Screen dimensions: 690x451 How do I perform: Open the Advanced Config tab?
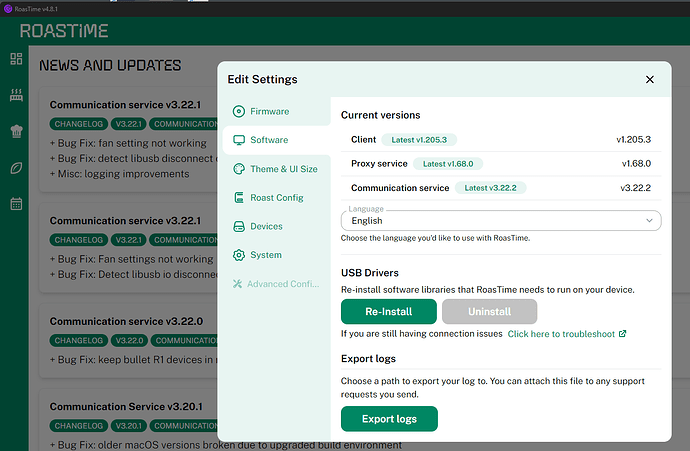(x=277, y=284)
